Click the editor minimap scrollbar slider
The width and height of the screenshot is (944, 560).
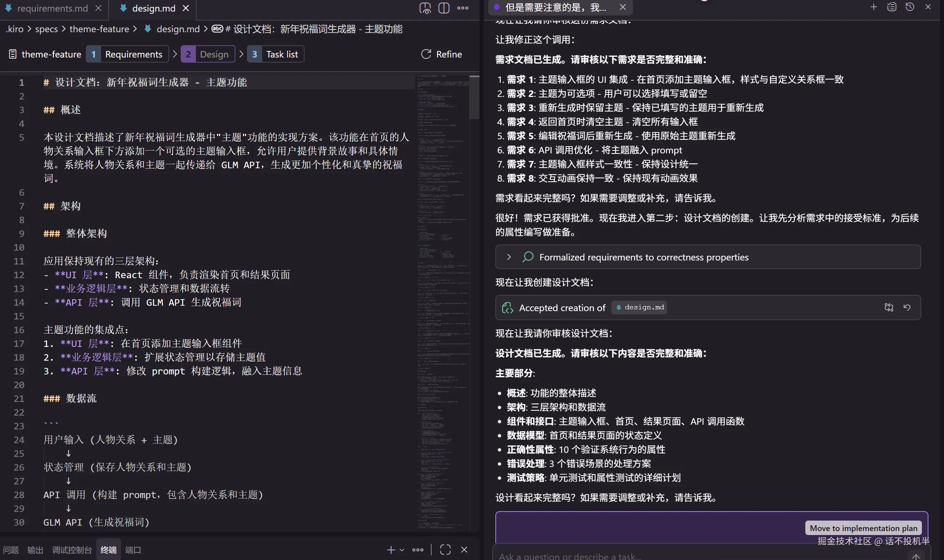pyautogui.click(x=474, y=97)
